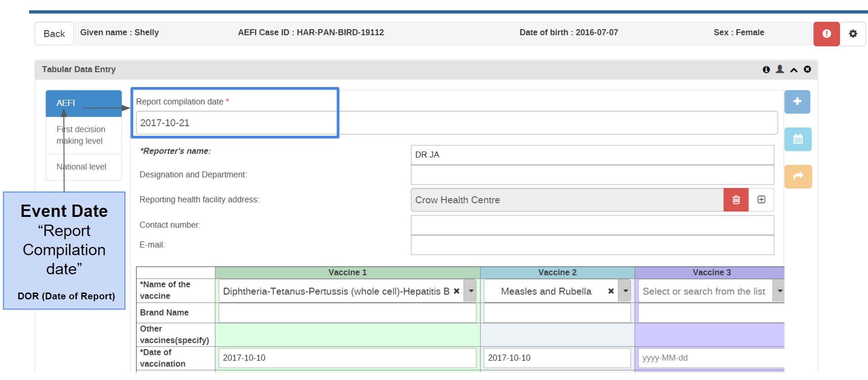Clear the Diphtheria-Tetanus-Pertussis vaccine selection
The width and height of the screenshot is (868, 380).
(x=457, y=291)
